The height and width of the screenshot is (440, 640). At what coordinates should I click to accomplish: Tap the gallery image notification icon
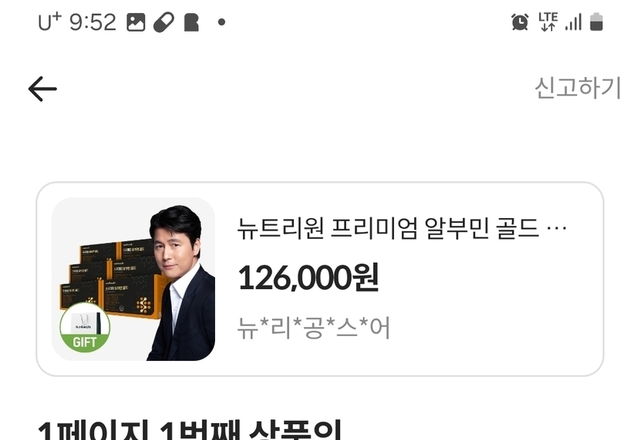point(136,22)
